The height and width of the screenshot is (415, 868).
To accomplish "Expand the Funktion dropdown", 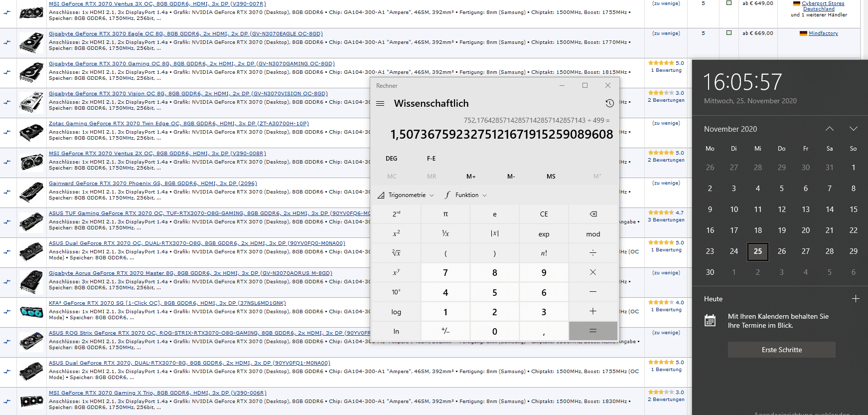I will tap(466, 195).
